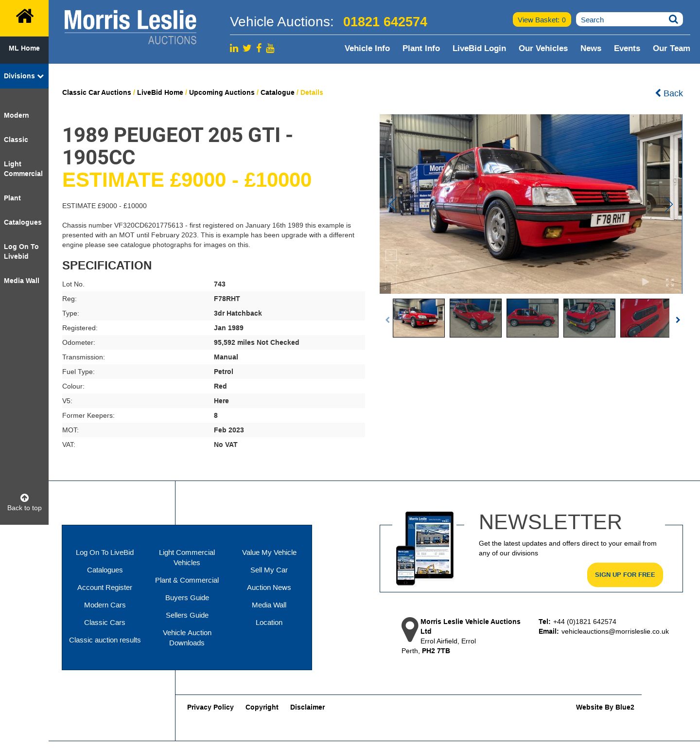
Task: Zoom in on the car photo
Action: pyautogui.click(x=391, y=255)
